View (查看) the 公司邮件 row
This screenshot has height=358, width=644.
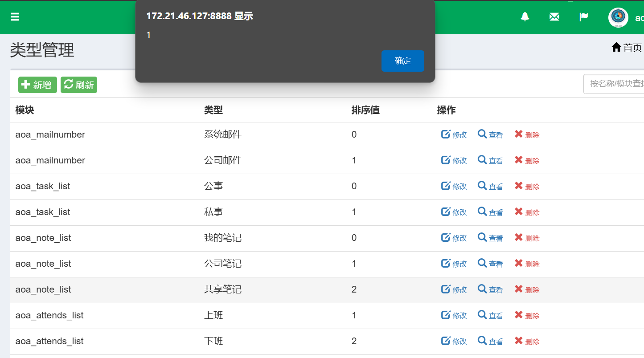[491, 160]
